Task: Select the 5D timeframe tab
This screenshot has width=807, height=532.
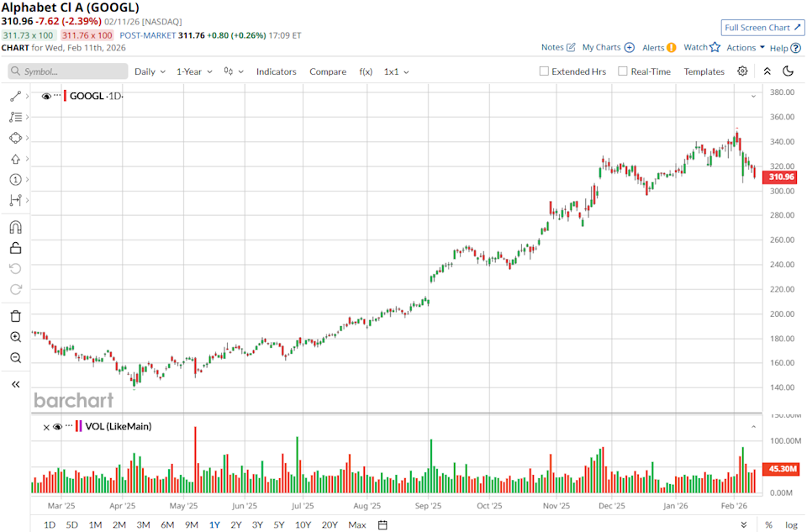Action: (71, 524)
